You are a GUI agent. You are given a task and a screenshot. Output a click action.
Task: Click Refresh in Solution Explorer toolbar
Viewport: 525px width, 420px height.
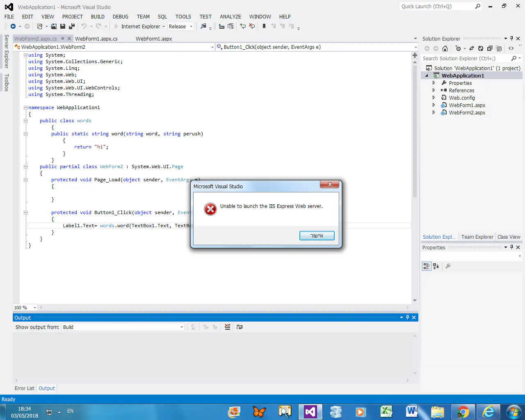point(481,48)
